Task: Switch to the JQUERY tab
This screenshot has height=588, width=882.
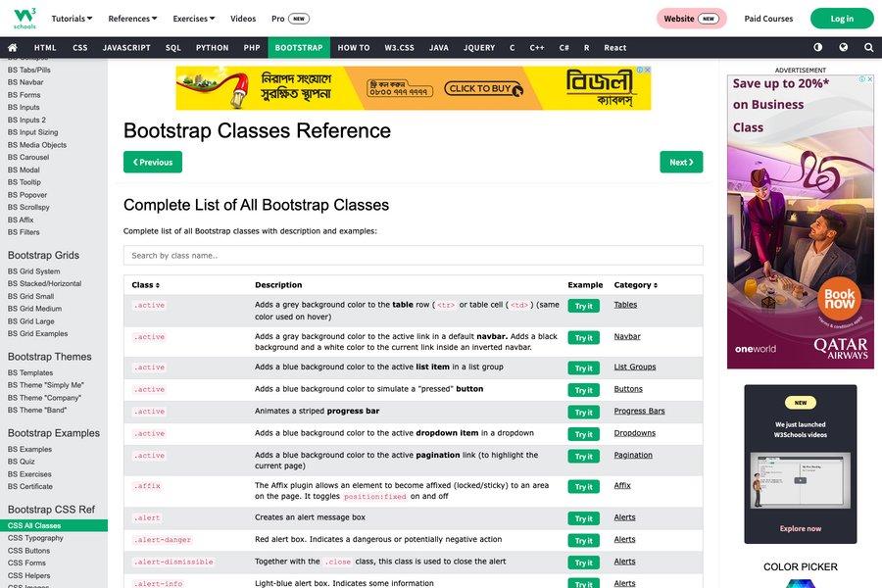Action: click(x=479, y=46)
